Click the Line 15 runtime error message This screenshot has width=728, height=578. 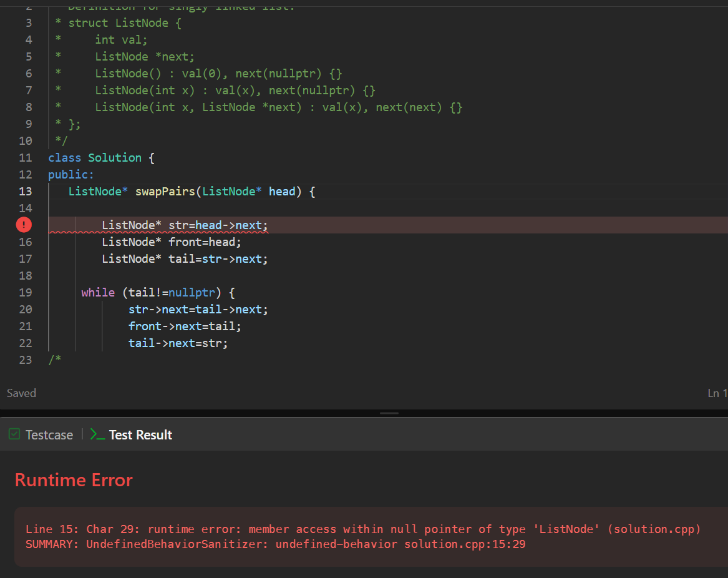363,529
